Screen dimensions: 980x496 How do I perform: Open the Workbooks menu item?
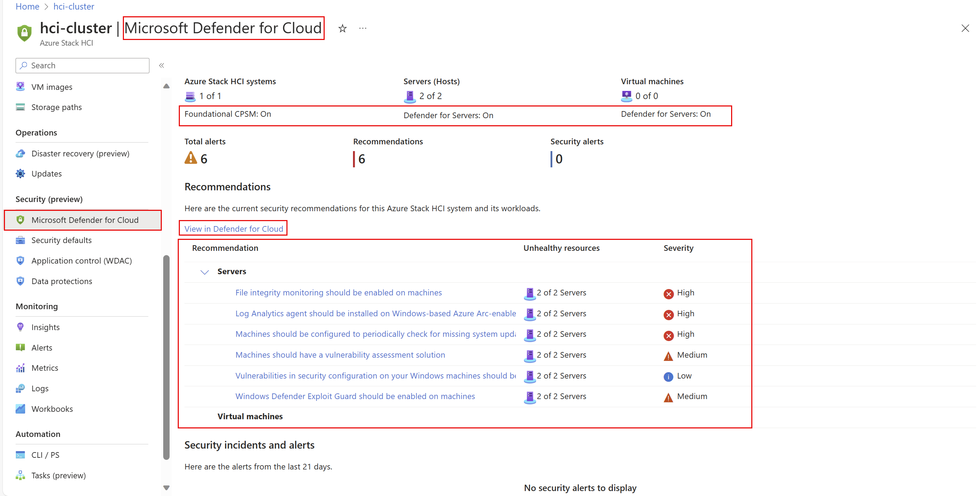52,409
